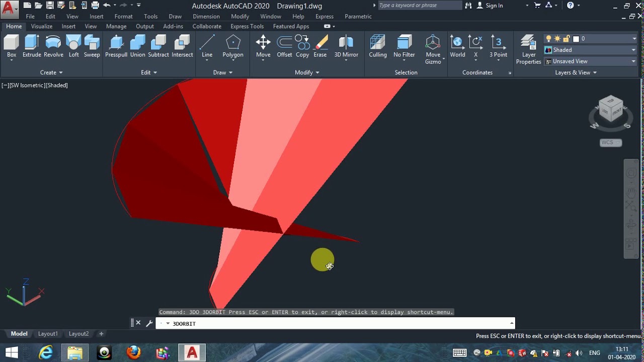Click the Union solid edit icon
Screen dimensions: 644x362
[x=137, y=46]
